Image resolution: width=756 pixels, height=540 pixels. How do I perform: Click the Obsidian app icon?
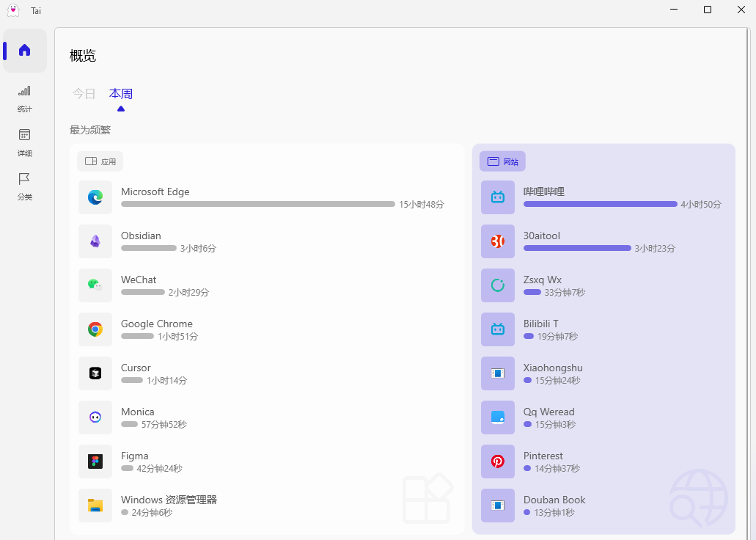pyautogui.click(x=95, y=241)
